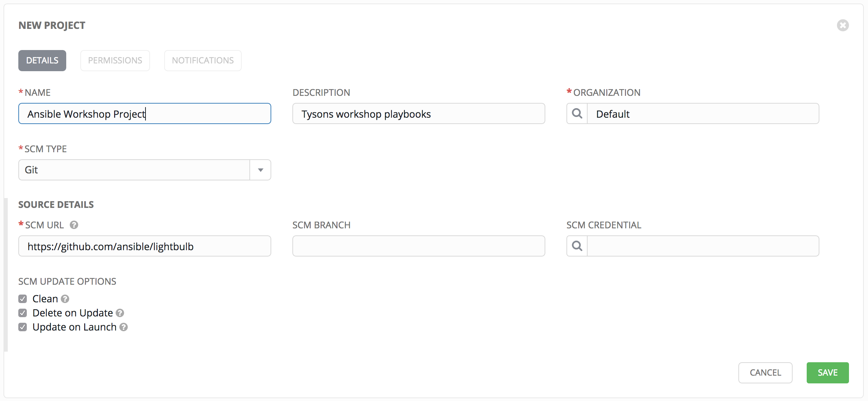
Task: Switch to the Notifications tab
Action: pos(203,61)
